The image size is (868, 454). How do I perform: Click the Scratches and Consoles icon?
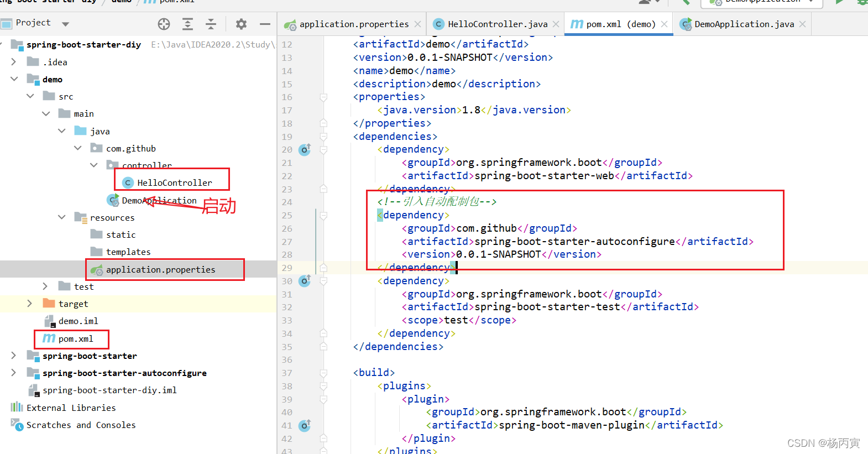click(x=17, y=424)
